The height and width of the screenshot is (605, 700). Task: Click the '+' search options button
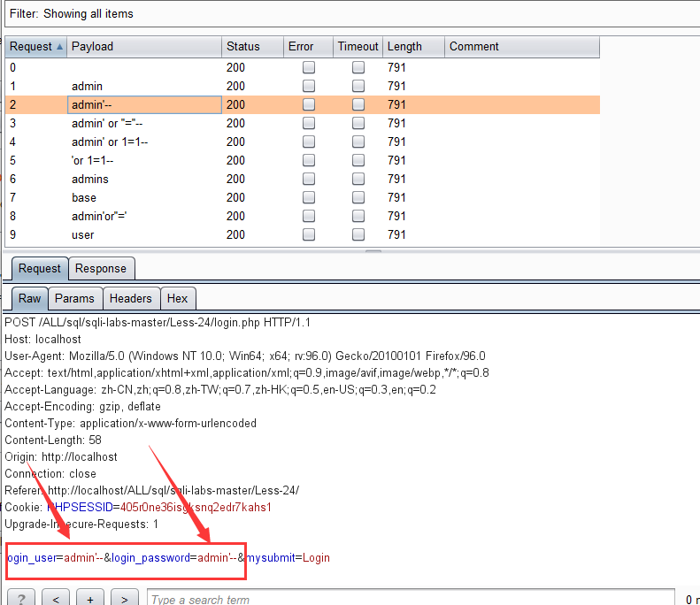(90, 598)
